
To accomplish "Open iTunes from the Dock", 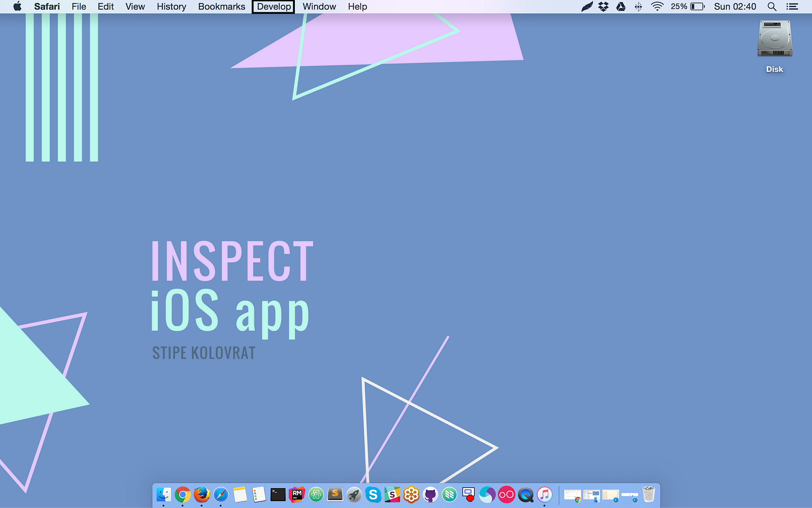I will (x=545, y=494).
